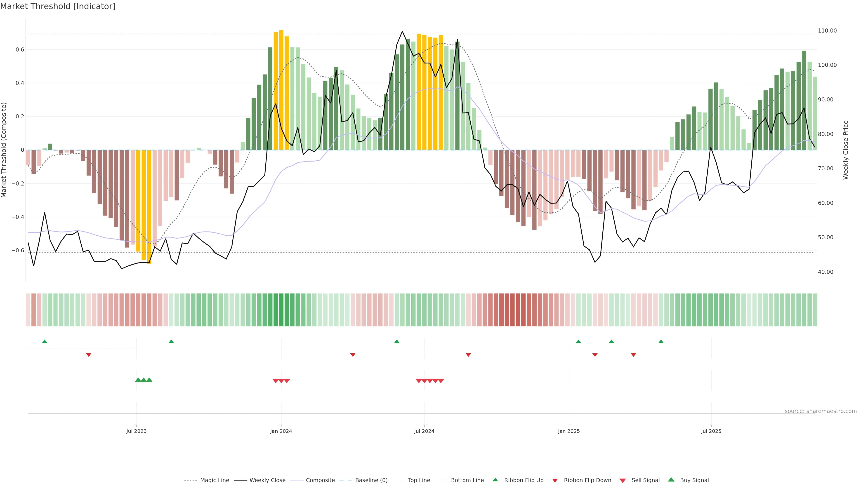
Task: Click the leftmost green Ribbon Flip Up triangle
Action: 45,342
